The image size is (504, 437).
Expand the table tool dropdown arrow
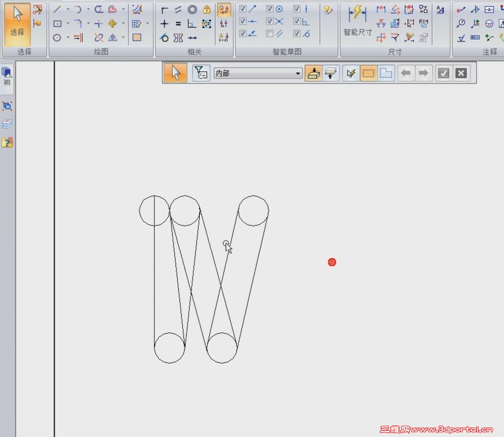click(x=147, y=24)
